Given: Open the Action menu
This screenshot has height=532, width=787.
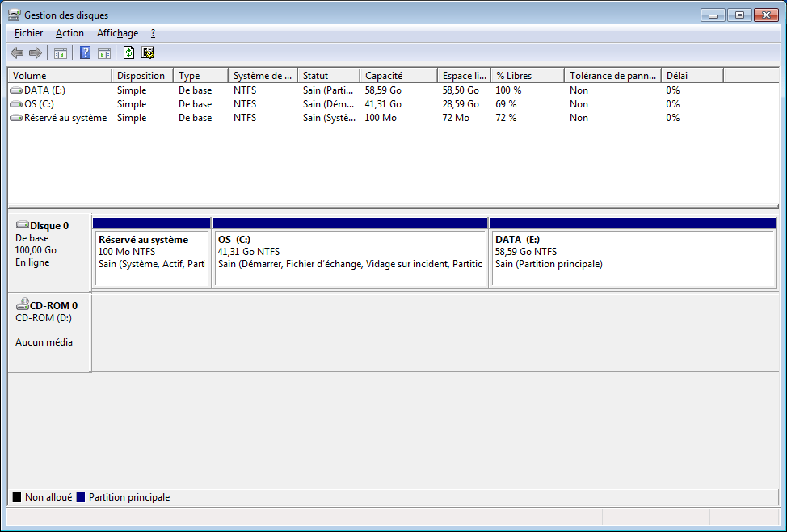Looking at the screenshot, I should coord(69,33).
